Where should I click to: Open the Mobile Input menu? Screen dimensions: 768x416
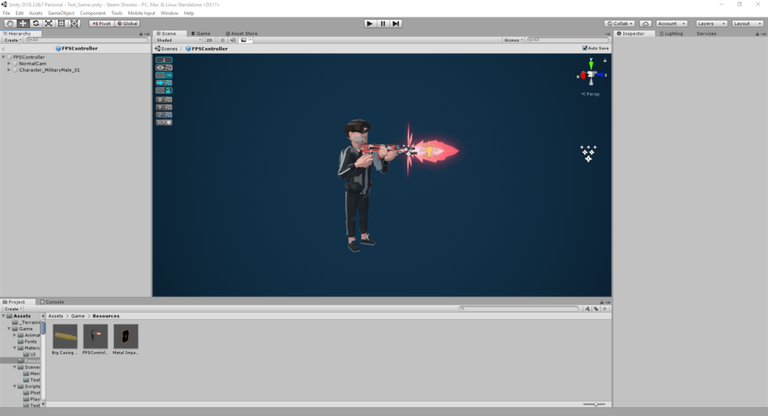[x=142, y=13]
